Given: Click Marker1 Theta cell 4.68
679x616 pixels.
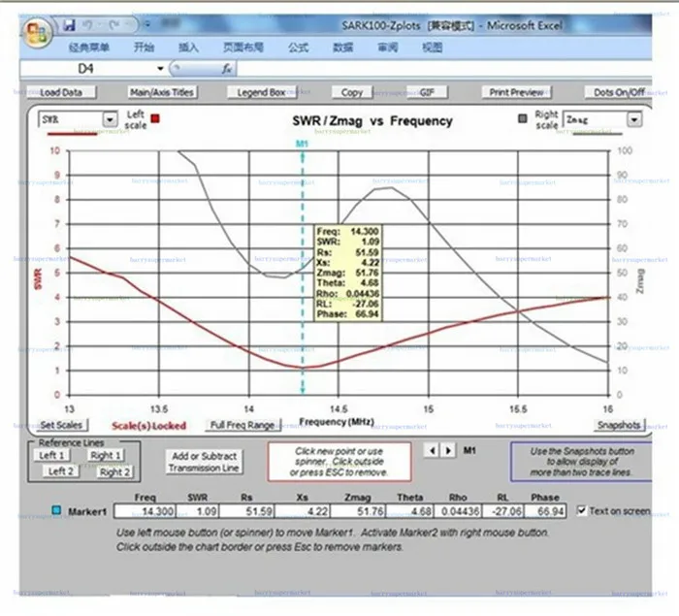Looking at the screenshot, I should (409, 511).
